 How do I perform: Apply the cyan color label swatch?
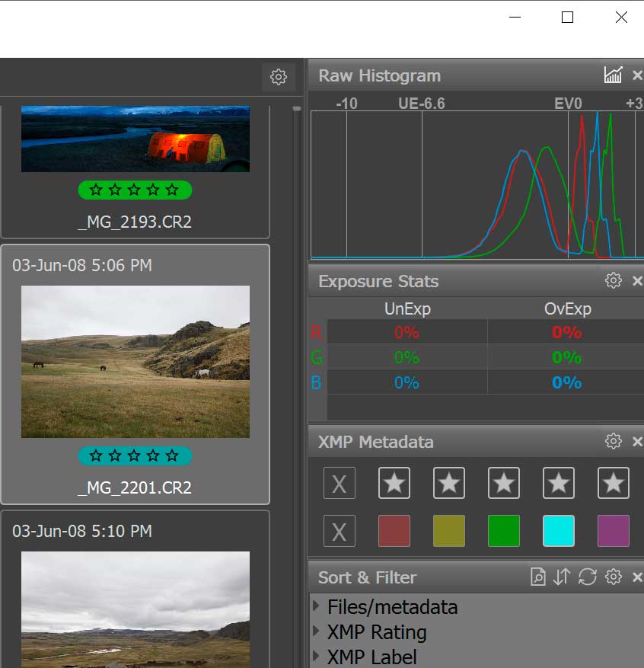559,531
